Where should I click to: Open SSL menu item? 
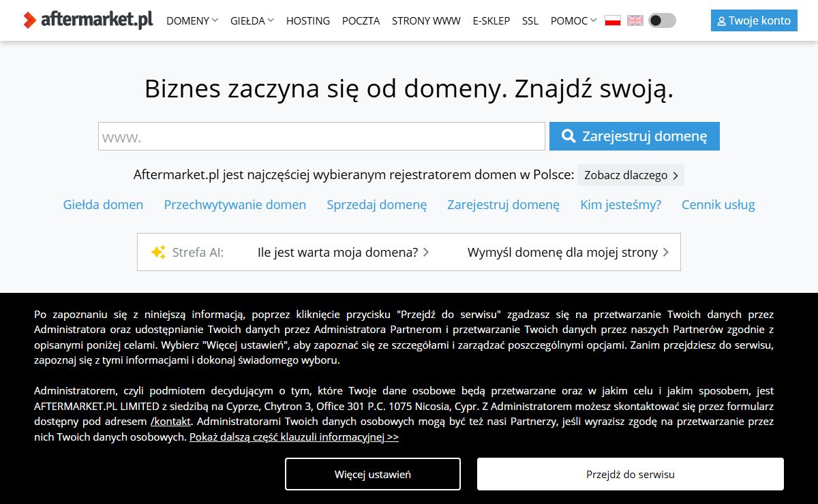pos(530,20)
